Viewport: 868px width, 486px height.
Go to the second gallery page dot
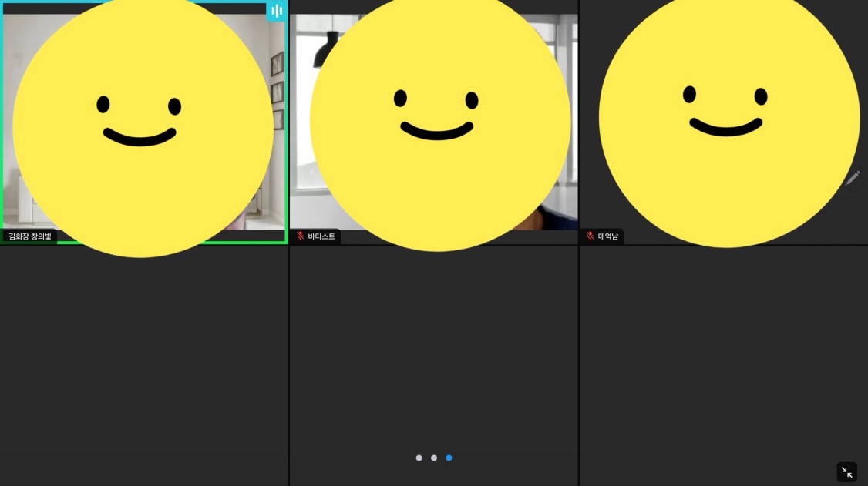(434, 458)
